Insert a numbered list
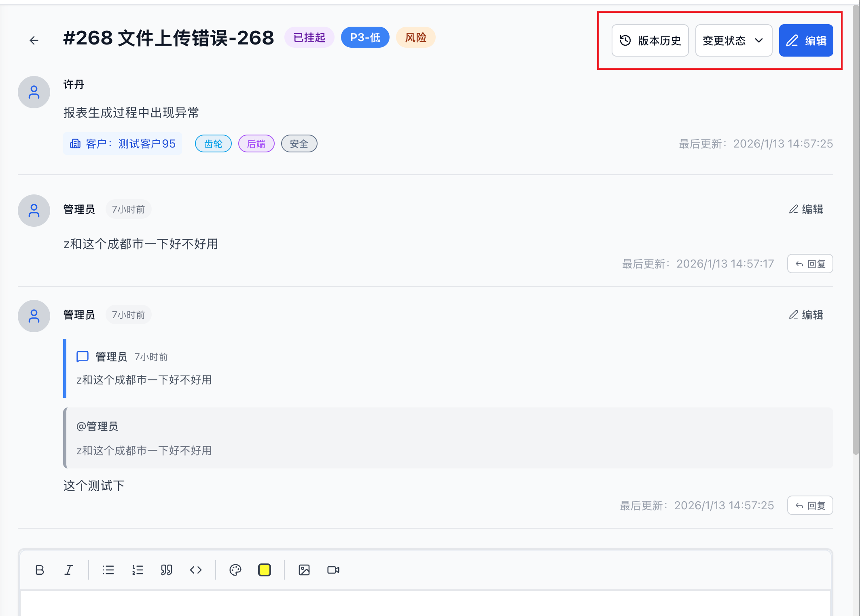This screenshot has width=860, height=616. (x=138, y=570)
